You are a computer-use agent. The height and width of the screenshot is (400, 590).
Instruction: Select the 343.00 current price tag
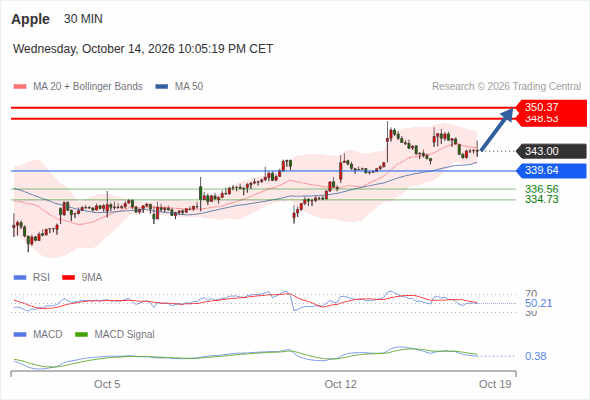[551, 151]
